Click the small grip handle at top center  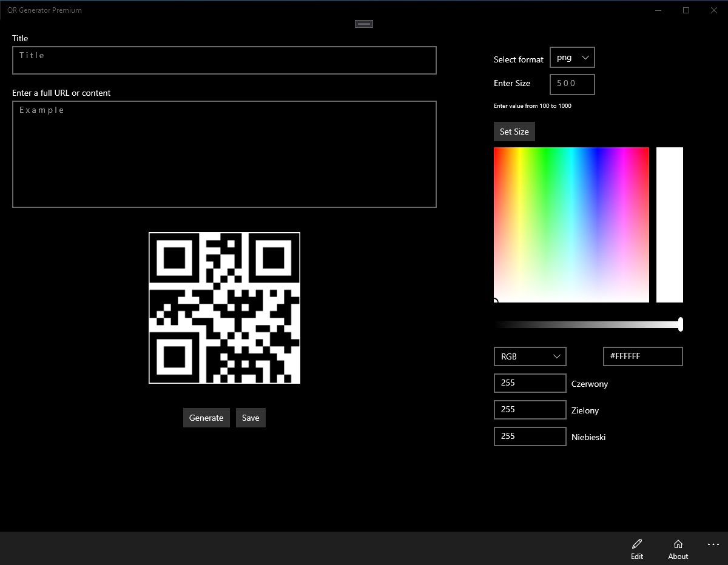(364, 24)
